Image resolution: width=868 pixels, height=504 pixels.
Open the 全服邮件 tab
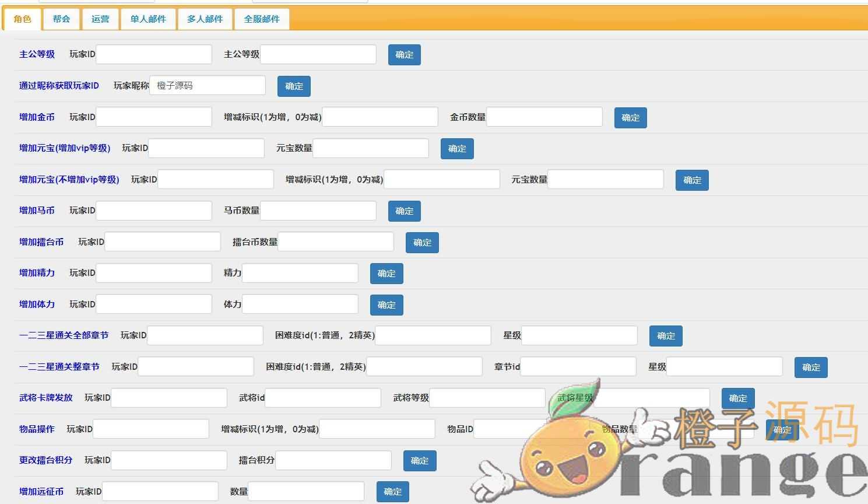coord(261,19)
